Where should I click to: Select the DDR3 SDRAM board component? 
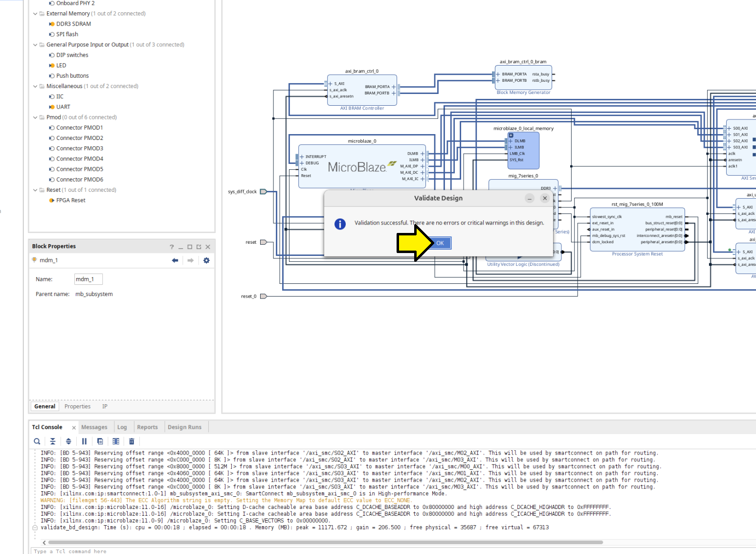pos(73,24)
